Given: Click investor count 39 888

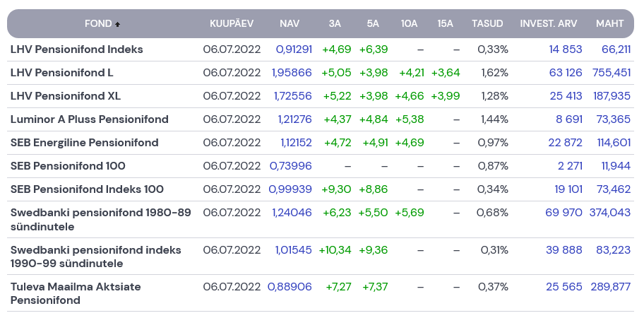Looking at the screenshot, I should coord(564,250).
